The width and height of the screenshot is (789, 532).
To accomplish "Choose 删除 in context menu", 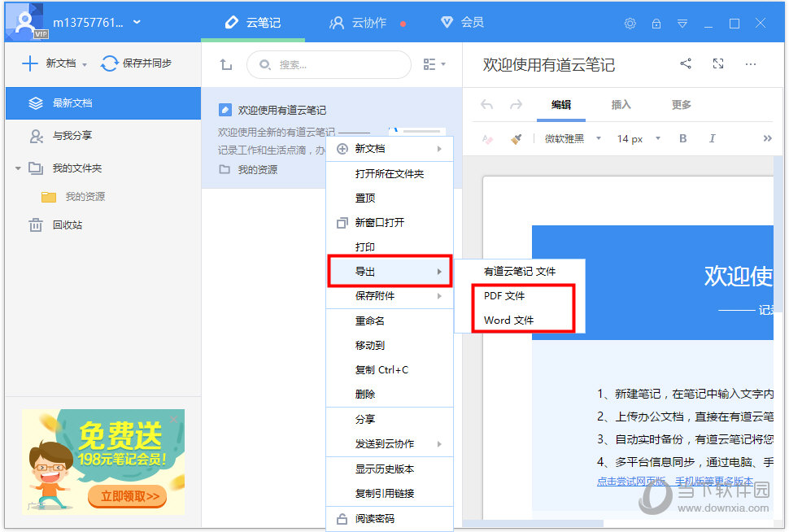I will tap(390, 395).
